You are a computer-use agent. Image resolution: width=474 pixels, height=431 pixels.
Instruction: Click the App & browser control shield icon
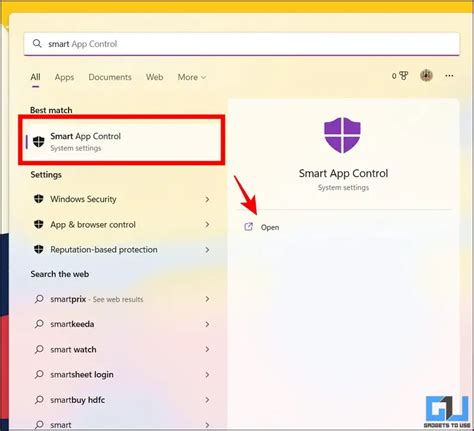point(39,224)
